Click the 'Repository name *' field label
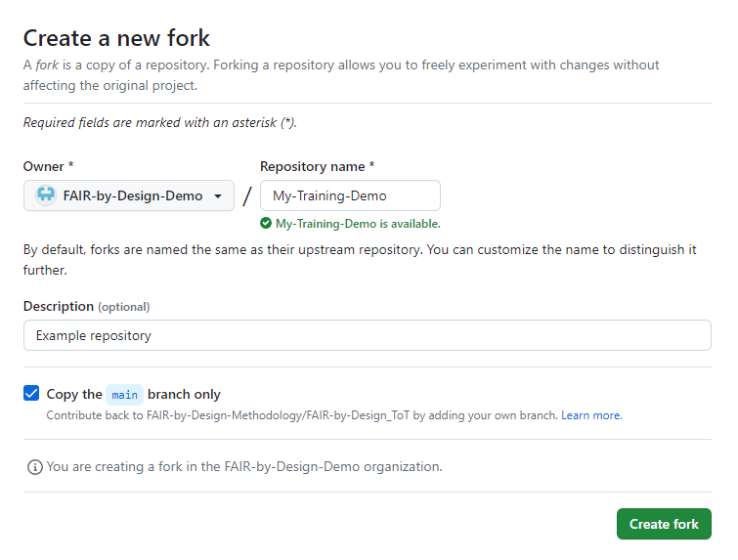Image resolution: width=738 pixels, height=560 pixels. tap(317, 167)
